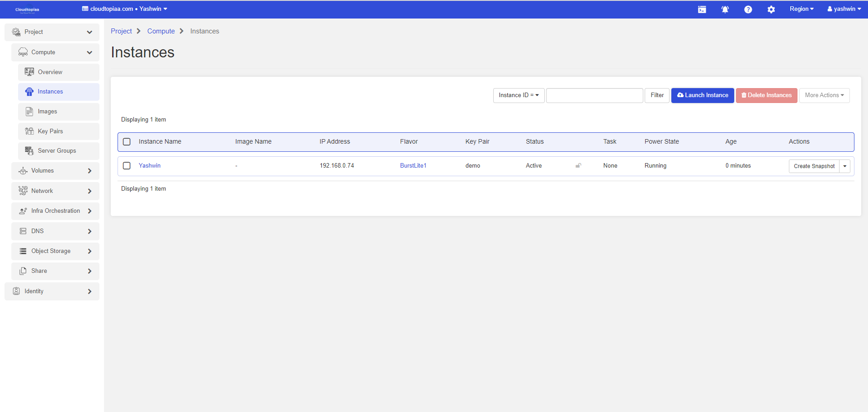Viewport: 868px width, 412px height.
Task: Expand the Create Snapshot actions arrow
Action: [x=844, y=166]
